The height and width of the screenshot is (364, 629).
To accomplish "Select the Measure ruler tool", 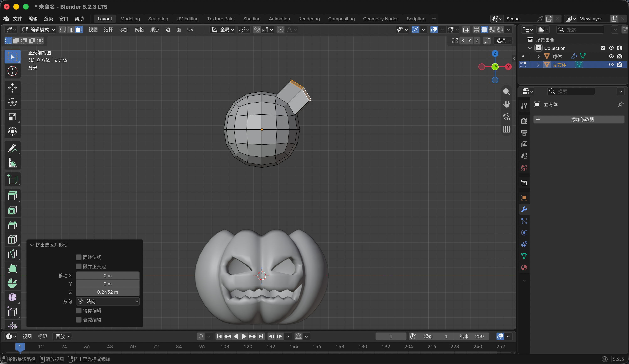I will 12,163.
